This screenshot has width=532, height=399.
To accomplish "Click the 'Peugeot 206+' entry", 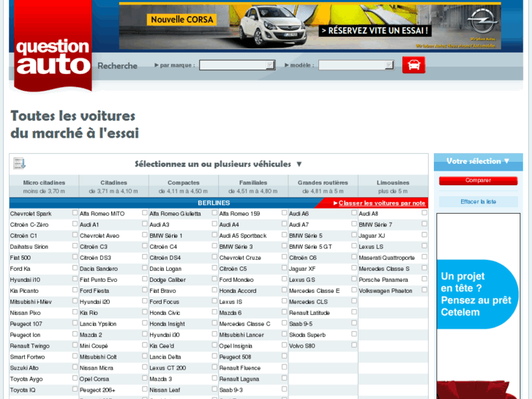I will 97,390.
